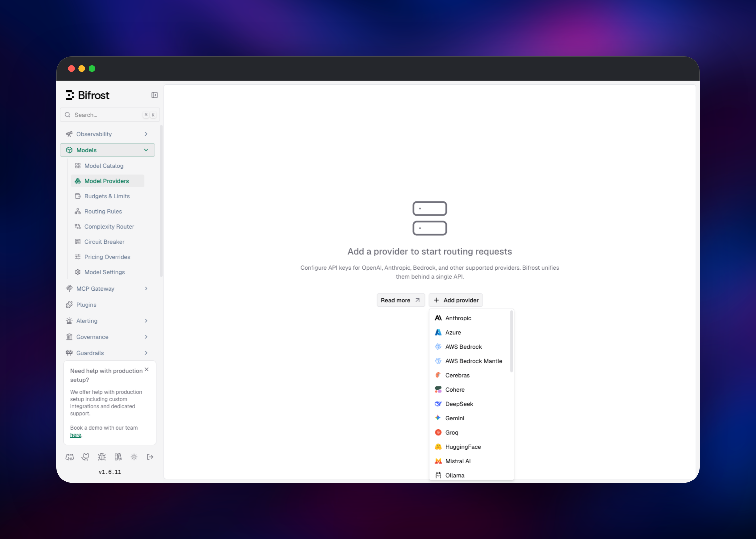Click the v1.6.11 version label
756x539 pixels.
pos(110,472)
